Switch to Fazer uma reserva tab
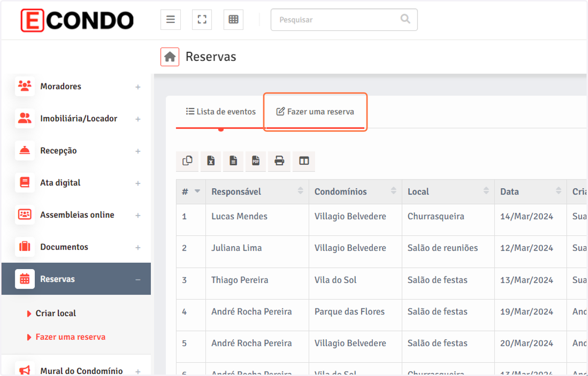Screen dimensions: 588x376 [x=315, y=112]
